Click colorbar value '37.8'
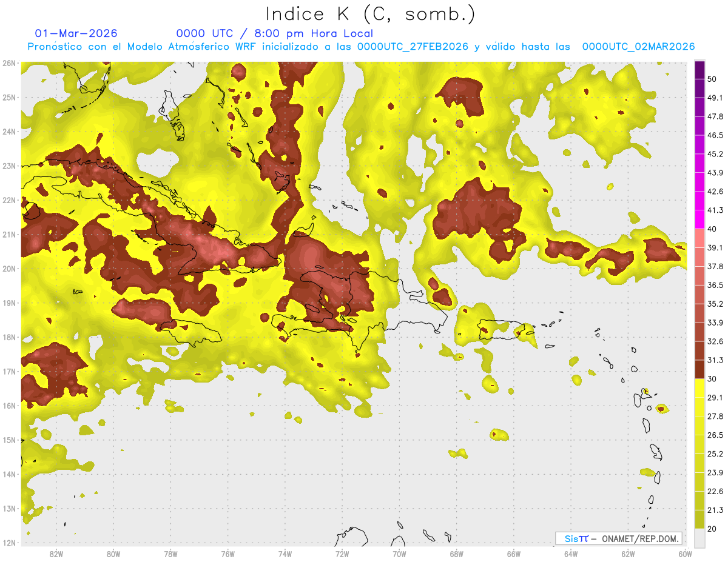This screenshot has height=562, width=728. tap(715, 267)
